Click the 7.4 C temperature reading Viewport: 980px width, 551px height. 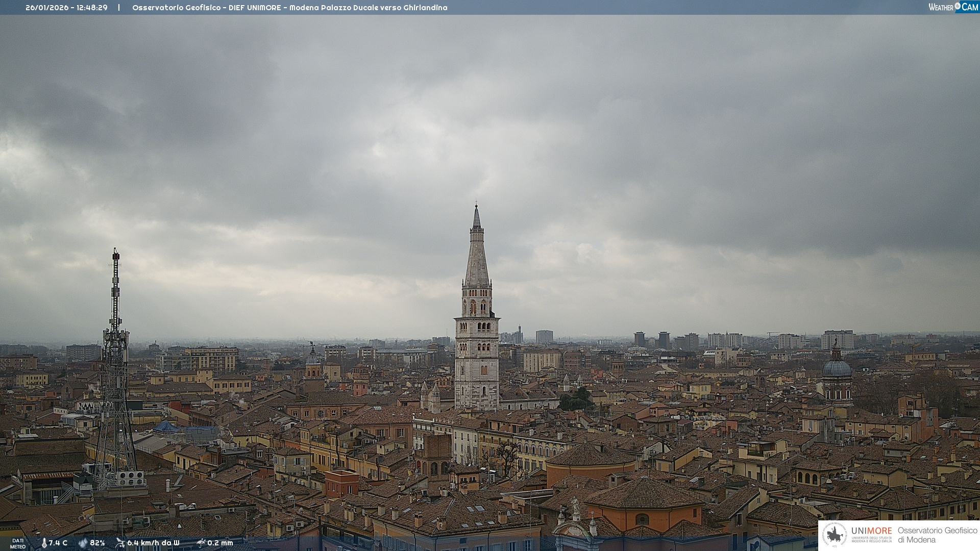click(58, 543)
